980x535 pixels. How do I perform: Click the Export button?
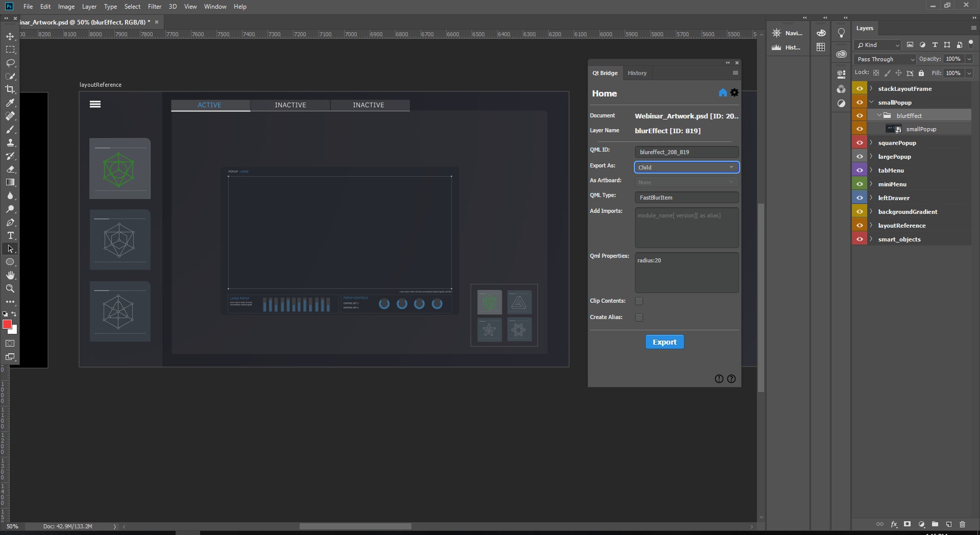[664, 342]
